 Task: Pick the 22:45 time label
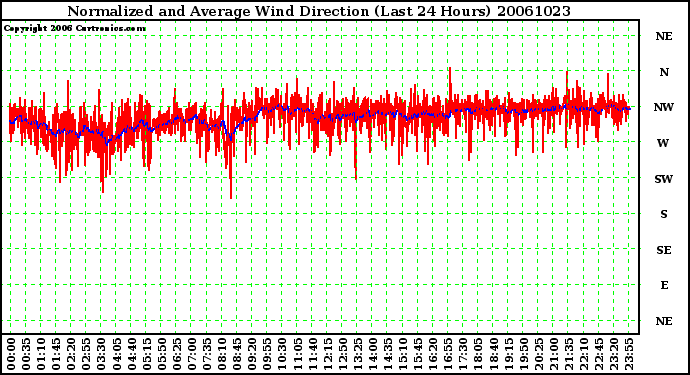(598, 354)
